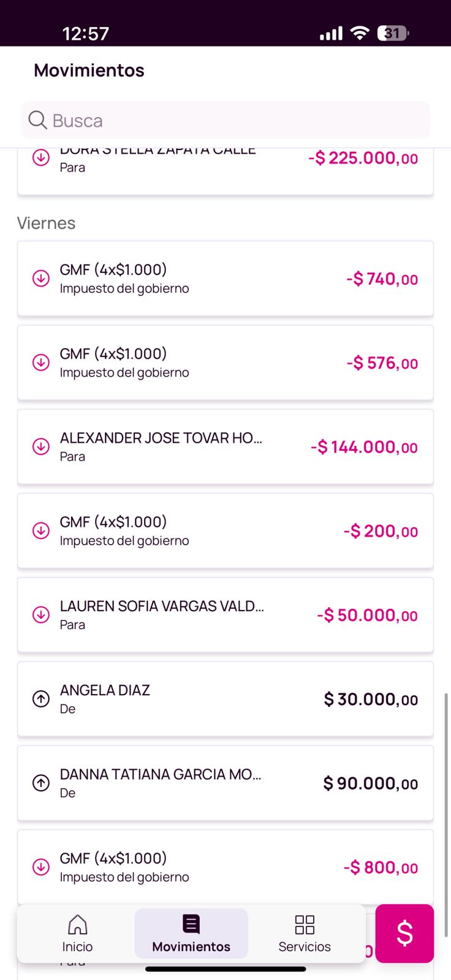451x980 pixels.
Task: Tap the down arrow icon beside -$ 800,00 GMF
Action: click(x=41, y=867)
